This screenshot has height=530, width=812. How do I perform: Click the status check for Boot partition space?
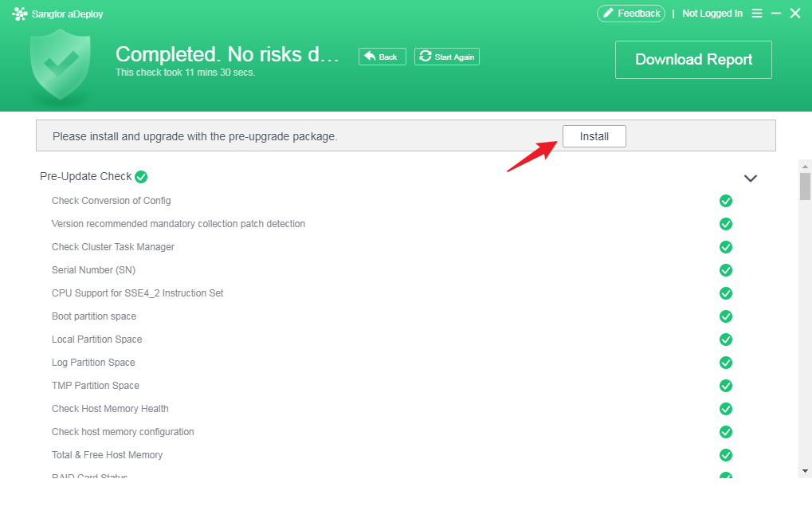click(725, 316)
